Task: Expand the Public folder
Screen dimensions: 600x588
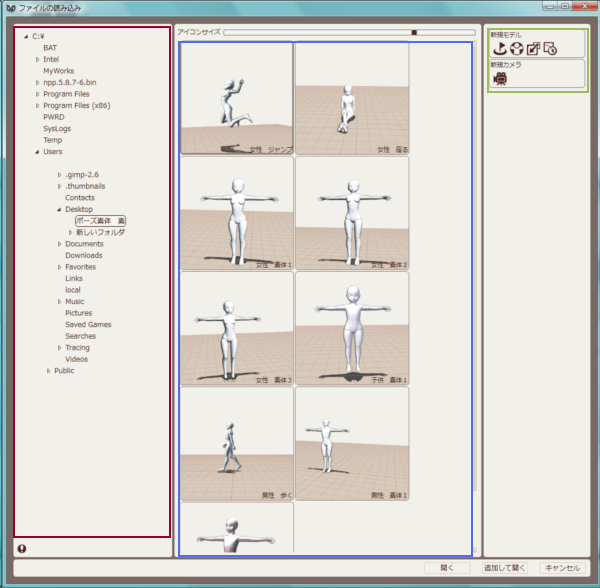Action: click(x=49, y=371)
